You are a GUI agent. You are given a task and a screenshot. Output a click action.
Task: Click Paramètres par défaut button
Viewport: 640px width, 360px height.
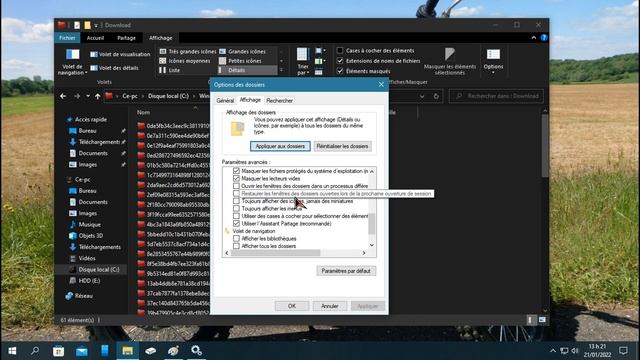pos(346,271)
